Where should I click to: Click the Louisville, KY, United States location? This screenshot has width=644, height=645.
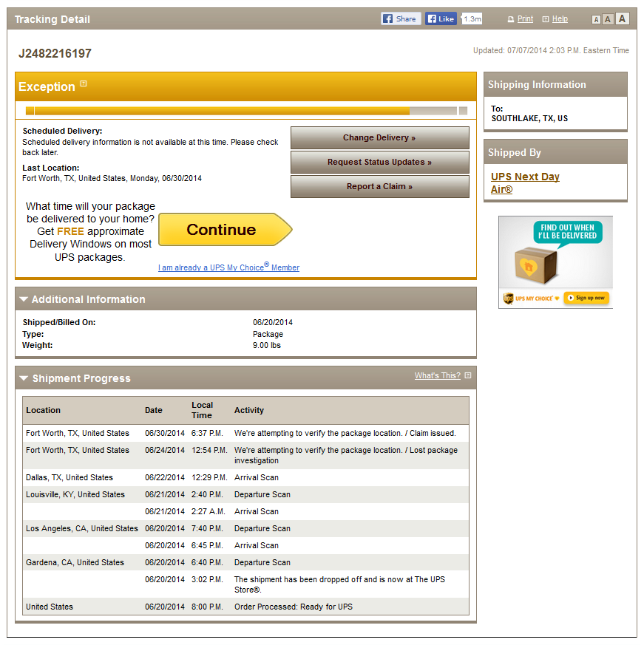pyautogui.click(x=75, y=494)
